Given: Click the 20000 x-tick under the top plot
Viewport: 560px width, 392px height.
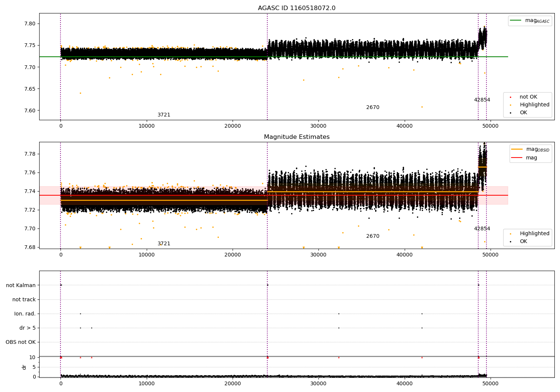Looking at the screenshot, I should coord(233,126).
